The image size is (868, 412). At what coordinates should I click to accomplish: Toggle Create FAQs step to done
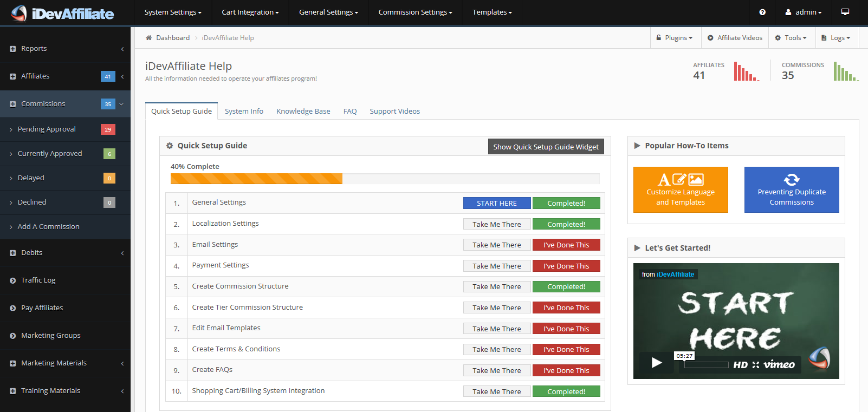(566, 371)
